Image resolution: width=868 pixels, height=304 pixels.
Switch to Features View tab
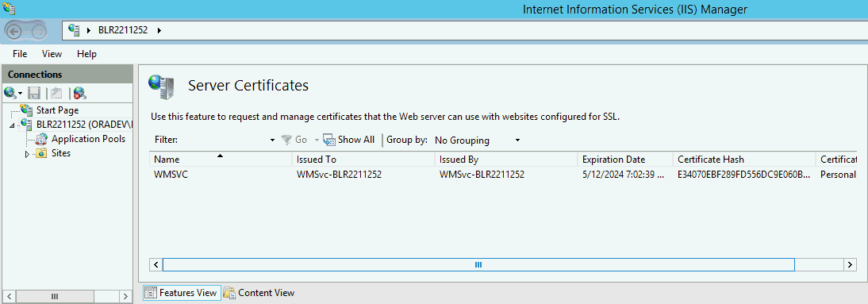[x=182, y=293]
